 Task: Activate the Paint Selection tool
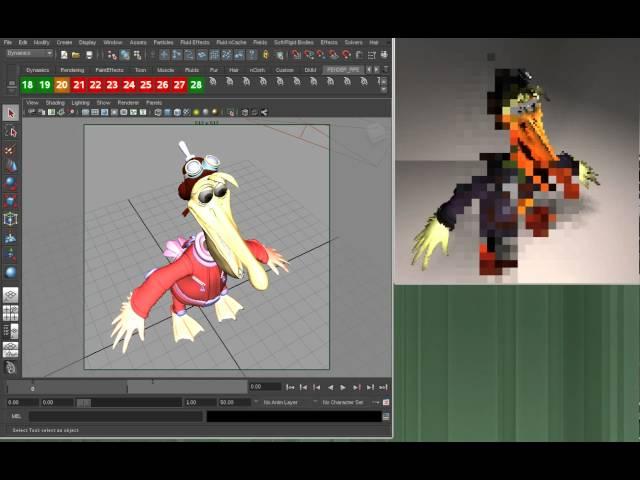pyautogui.click(x=11, y=149)
